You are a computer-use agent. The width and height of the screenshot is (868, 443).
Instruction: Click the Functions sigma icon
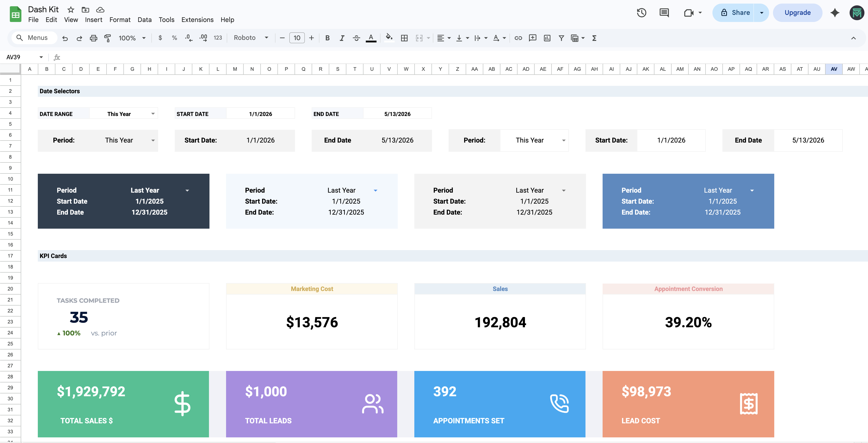tap(594, 38)
